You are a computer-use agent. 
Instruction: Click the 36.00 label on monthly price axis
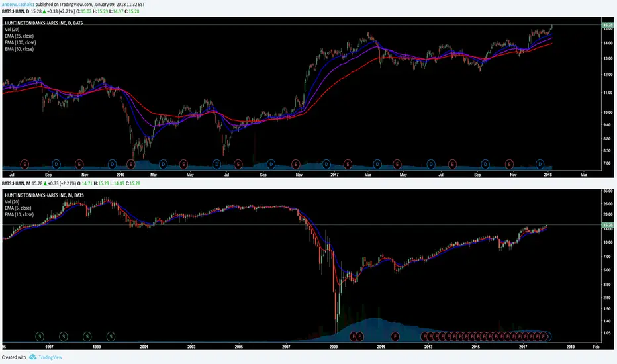(608, 191)
